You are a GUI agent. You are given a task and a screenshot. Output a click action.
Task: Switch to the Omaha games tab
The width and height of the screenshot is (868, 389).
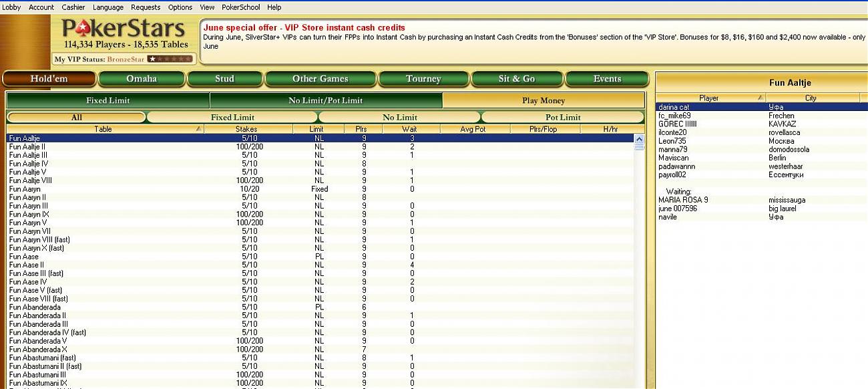142,79
